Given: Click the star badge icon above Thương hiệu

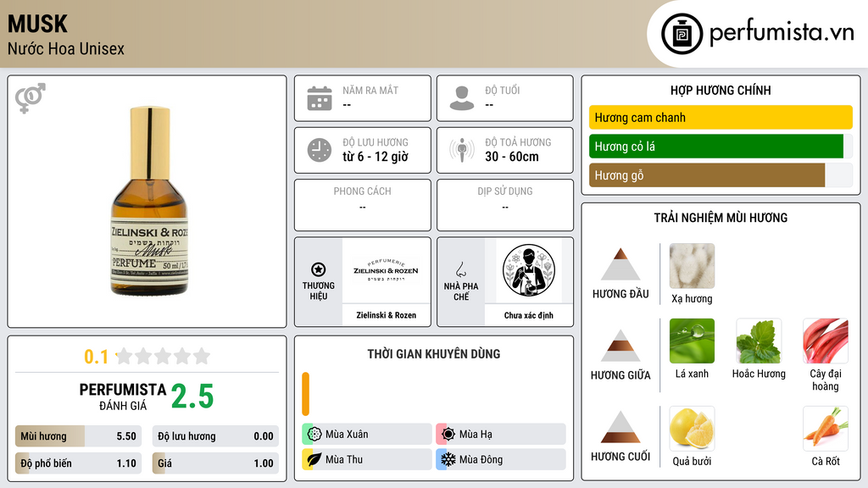Looking at the screenshot, I should [319, 269].
